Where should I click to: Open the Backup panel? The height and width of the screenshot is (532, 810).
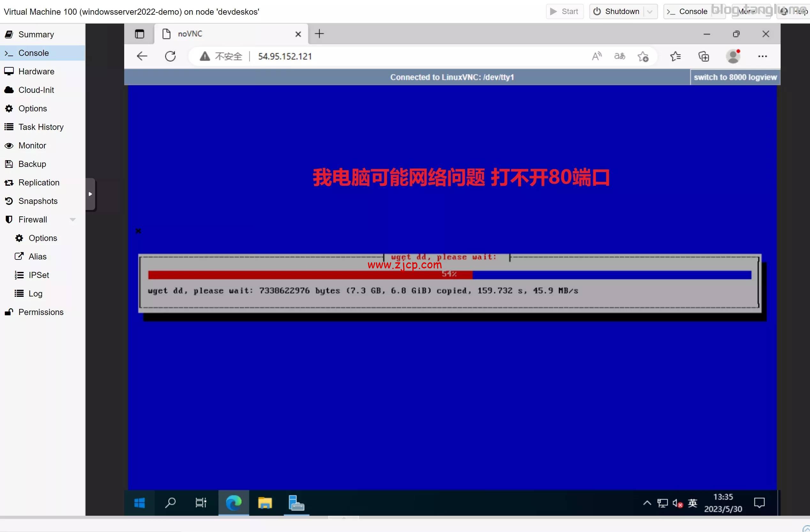click(x=32, y=164)
